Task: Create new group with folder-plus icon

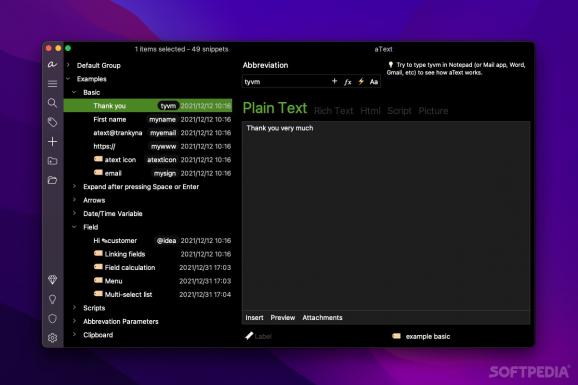Action: tap(52, 161)
